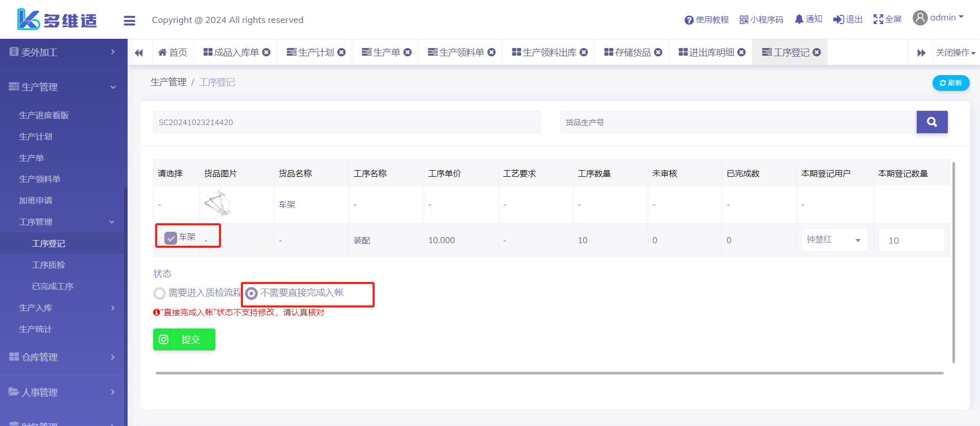
Task: Click the magnifier search button
Action: point(932,122)
